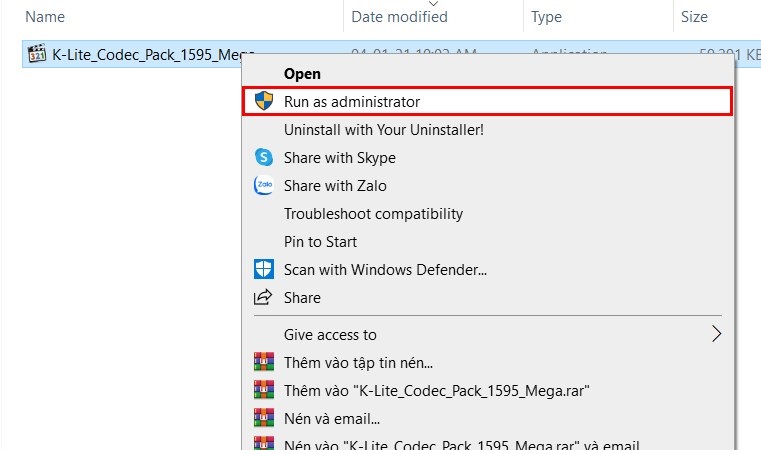Click WinRAR icon beside Nén và email
The image size is (761, 454).
(264, 418)
